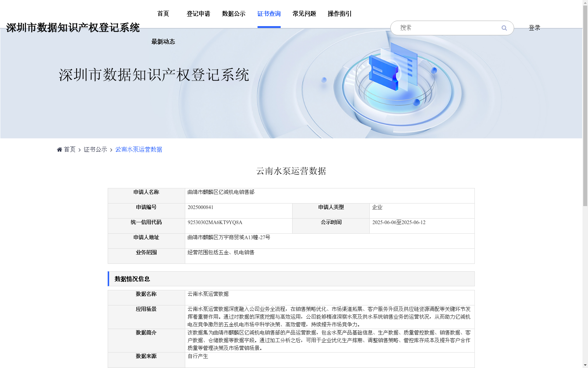Open the 登记申请 menu item
Image resolution: width=588 pixels, height=368 pixels.
198,14
